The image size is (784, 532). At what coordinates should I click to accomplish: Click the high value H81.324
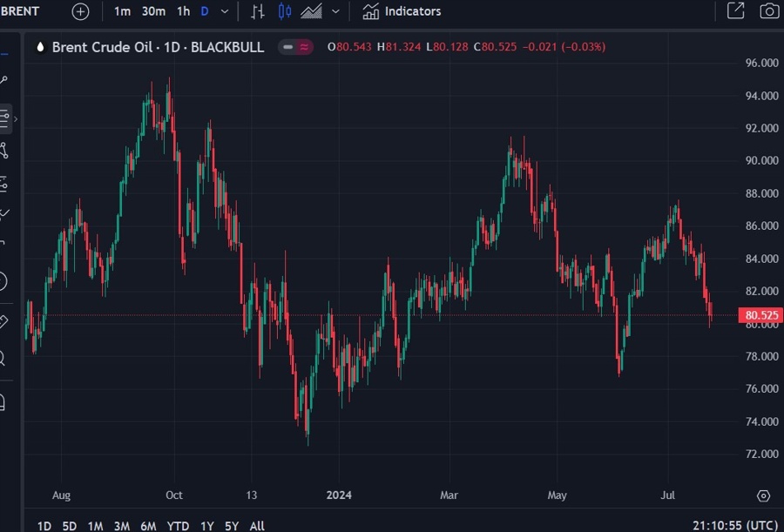(x=399, y=47)
